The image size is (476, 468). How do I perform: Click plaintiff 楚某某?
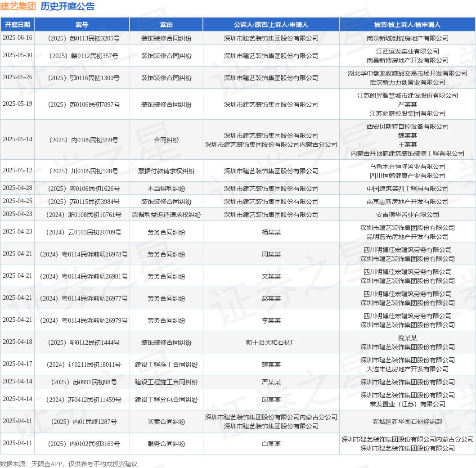271,364
